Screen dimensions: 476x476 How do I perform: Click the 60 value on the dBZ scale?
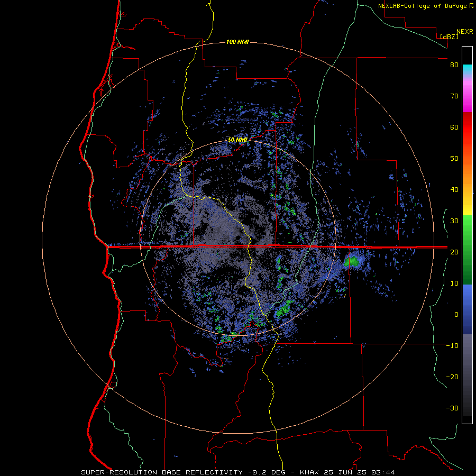point(454,127)
